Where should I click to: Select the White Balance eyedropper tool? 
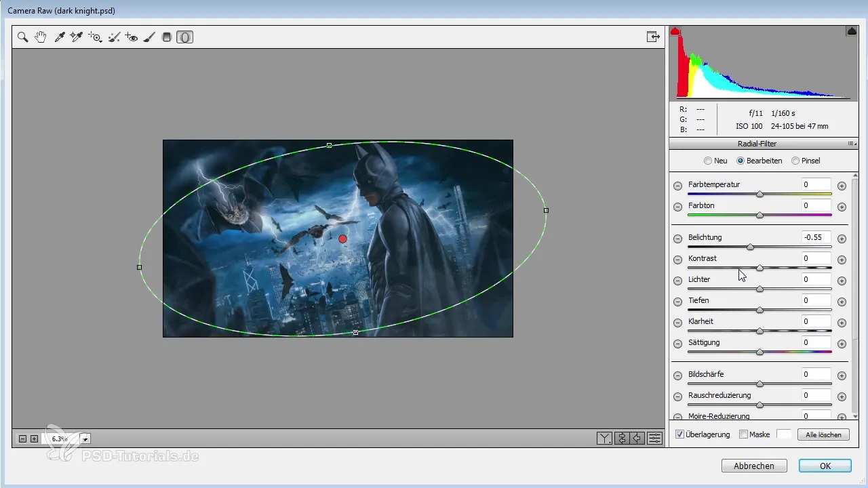pos(59,37)
